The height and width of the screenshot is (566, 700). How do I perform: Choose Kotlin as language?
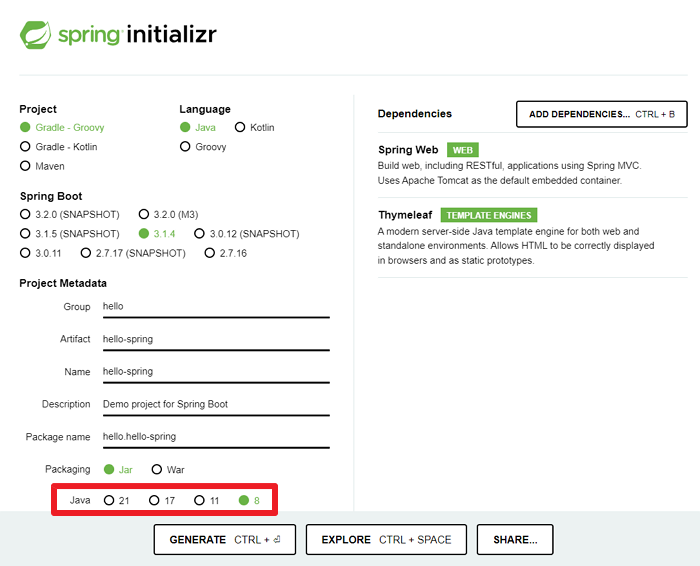254,128
